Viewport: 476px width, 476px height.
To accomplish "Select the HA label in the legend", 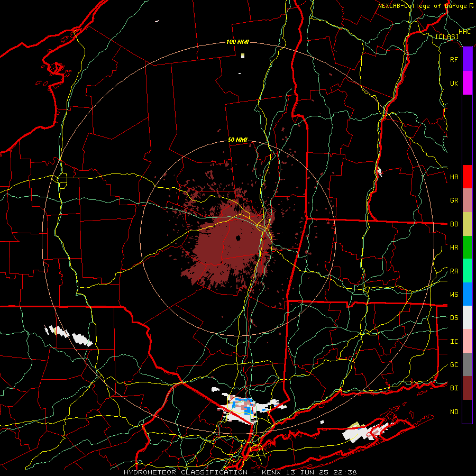I will click(x=454, y=177).
